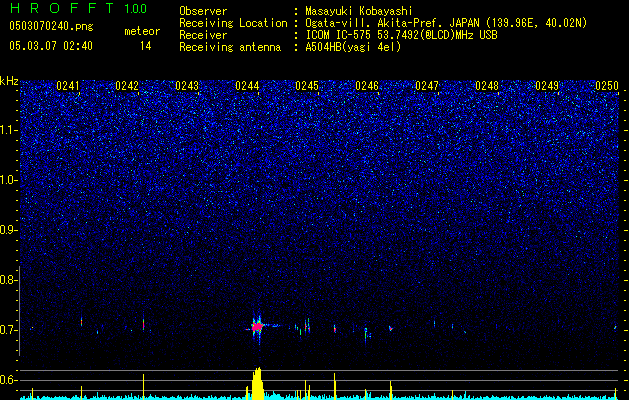This screenshot has width=629, height=400.
Task: Click the 0.9 frequency axis label
Action: coord(8,230)
